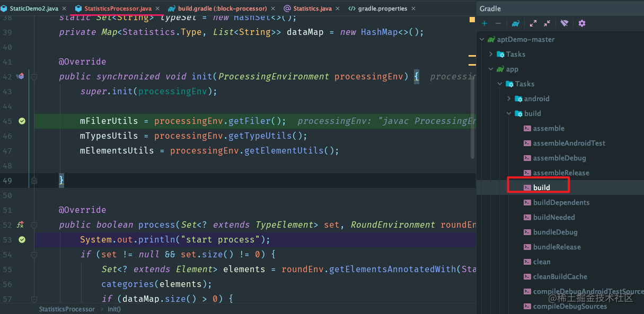Switch to the StaticDemo2.java tab

tap(34, 9)
